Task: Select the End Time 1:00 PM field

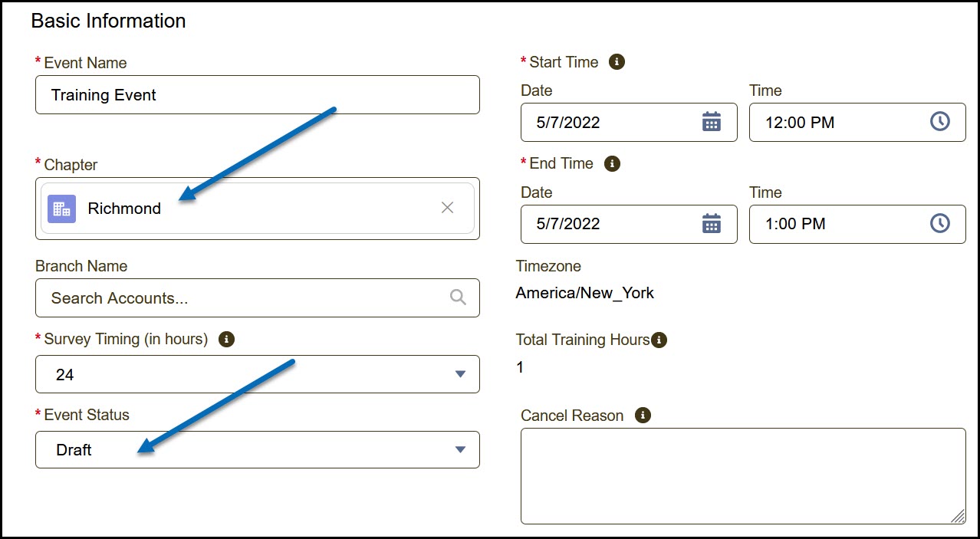Action: 857,224
